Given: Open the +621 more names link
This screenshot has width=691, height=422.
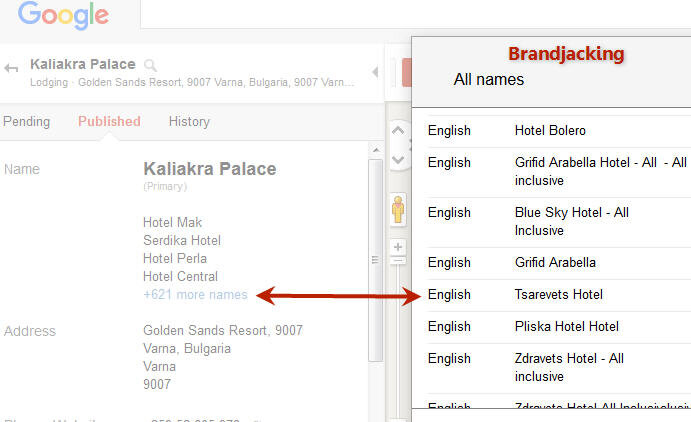Looking at the screenshot, I should (x=195, y=294).
